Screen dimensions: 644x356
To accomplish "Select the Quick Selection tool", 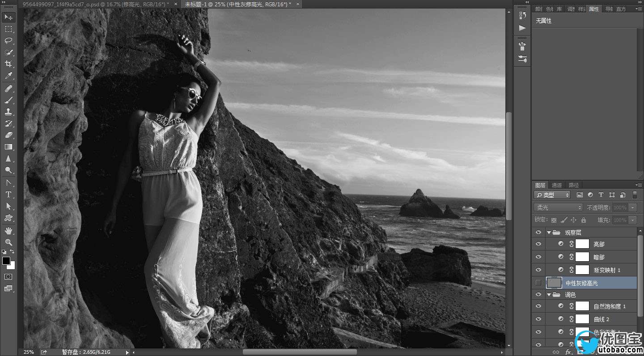I will (x=8, y=52).
